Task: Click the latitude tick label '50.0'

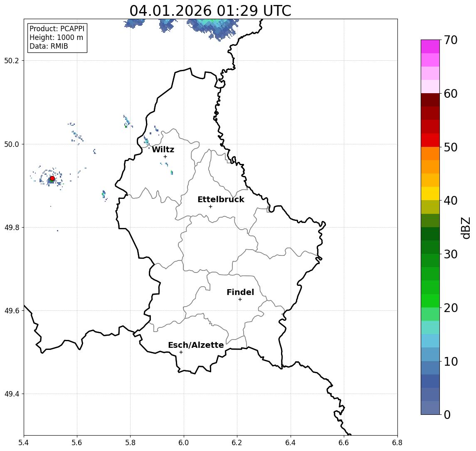Action: coord(11,144)
